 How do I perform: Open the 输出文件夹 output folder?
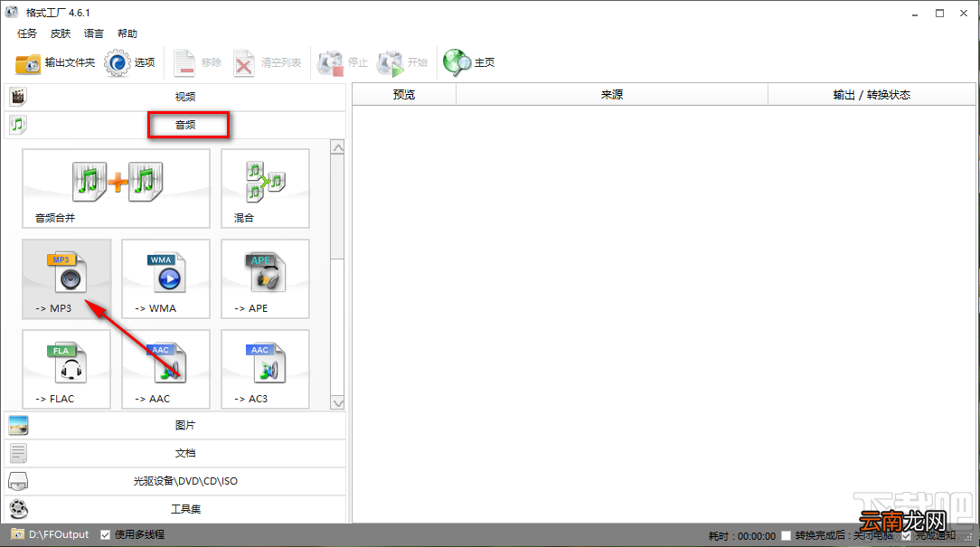pos(55,62)
